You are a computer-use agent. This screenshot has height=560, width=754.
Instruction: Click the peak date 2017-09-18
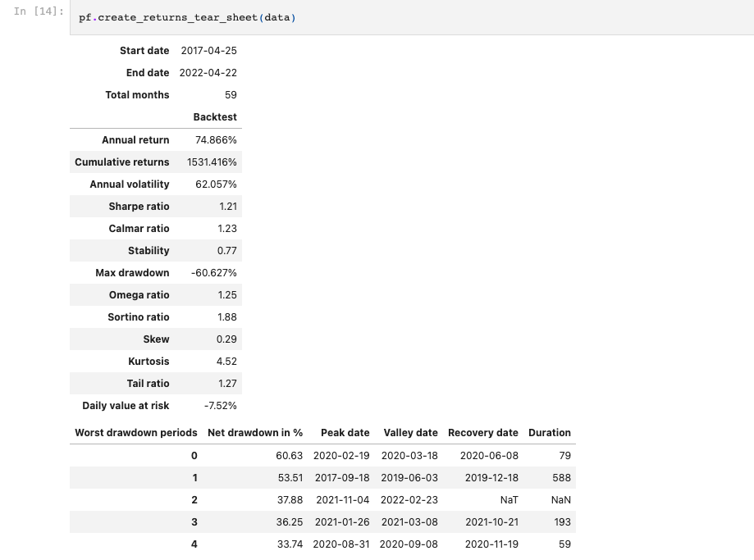tap(342, 477)
